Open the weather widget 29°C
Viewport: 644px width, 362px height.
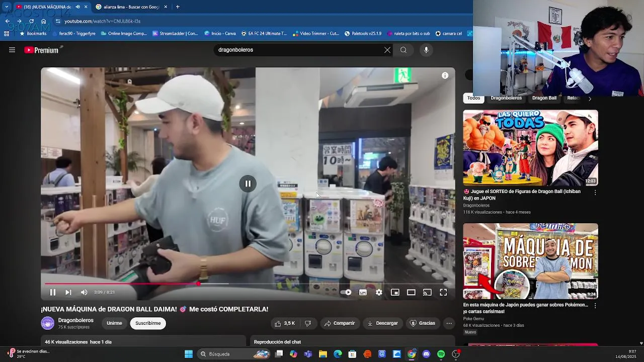tap(28, 354)
